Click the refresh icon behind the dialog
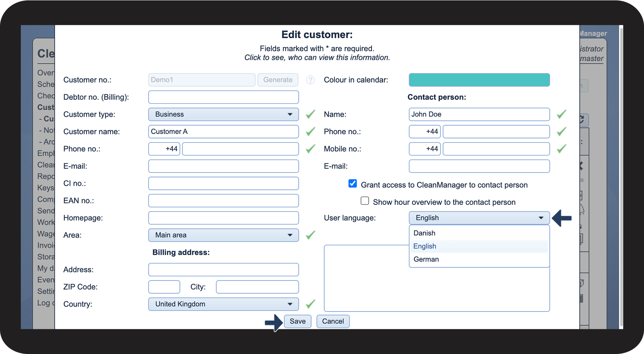This screenshot has width=644, height=354. click(582, 120)
